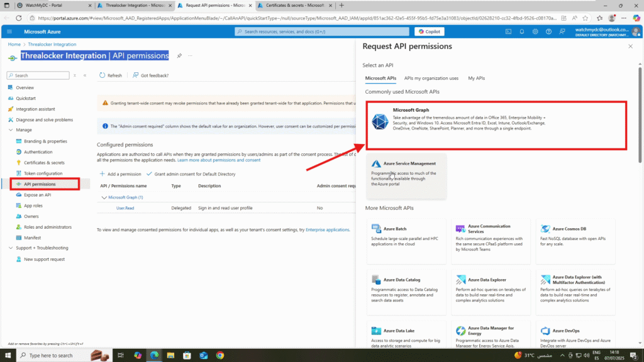Select the Azure DevOps card
This screenshot has height=362, width=644.
click(575, 335)
